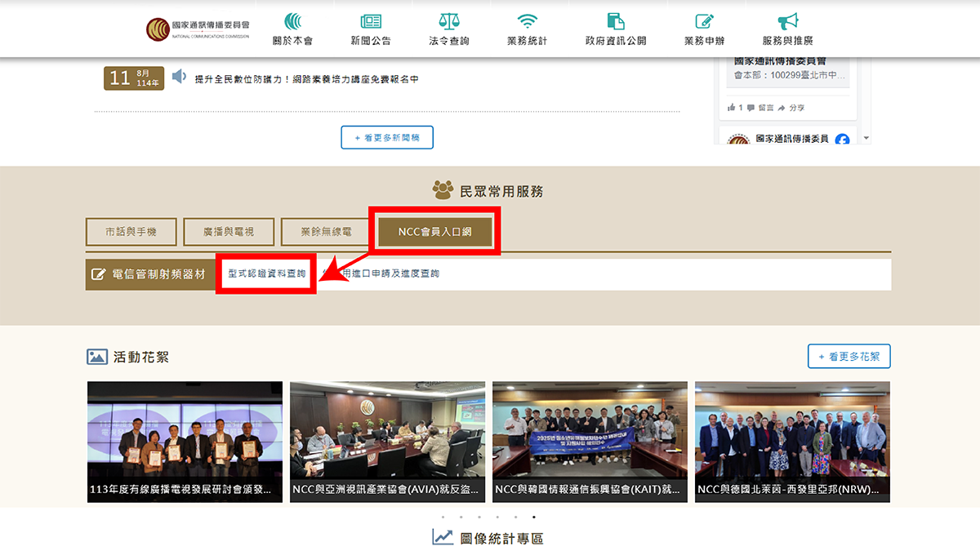Open 新聞公告 via its newspaper icon

click(372, 22)
